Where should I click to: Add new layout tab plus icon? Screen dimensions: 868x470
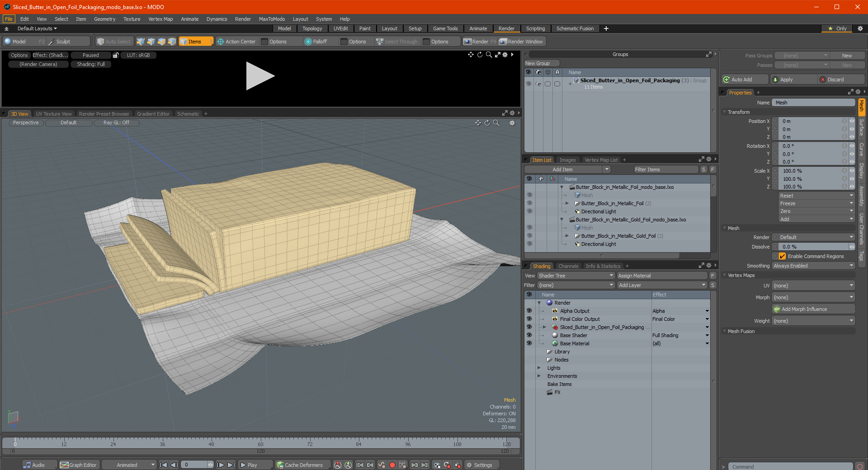pos(606,28)
